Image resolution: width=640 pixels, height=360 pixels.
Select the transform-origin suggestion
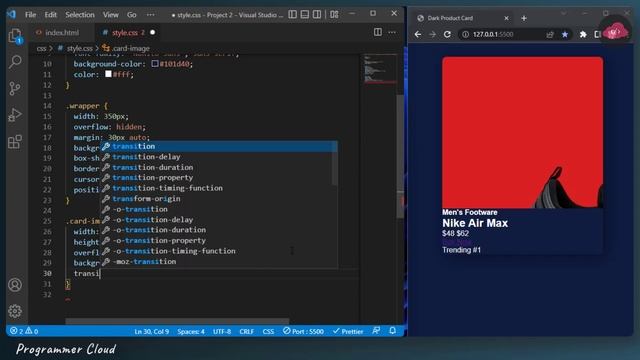218,199
